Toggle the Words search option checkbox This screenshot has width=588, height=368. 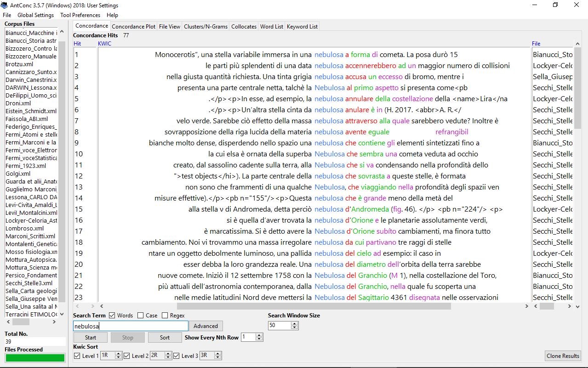click(112, 316)
